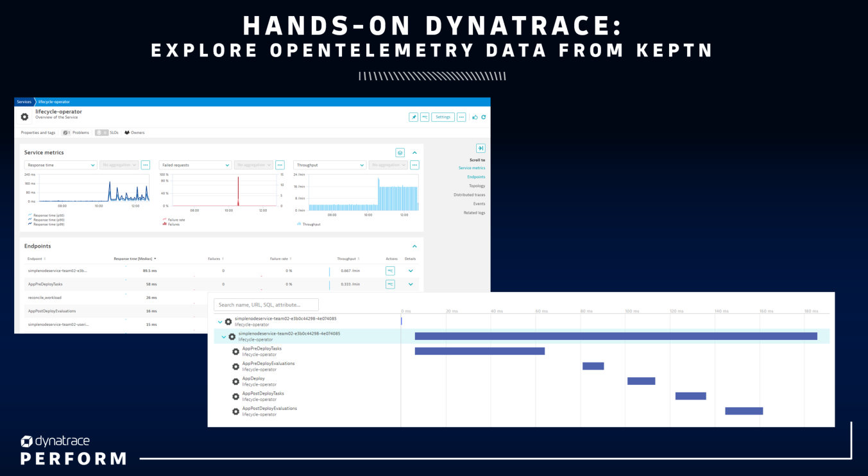
Task: Open Properties and tags
Action: tap(38, 133)
